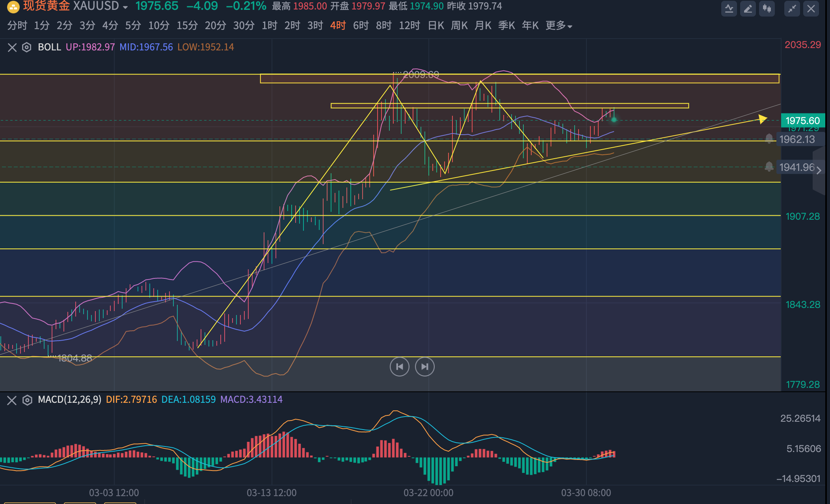
Task: Expand the XAUUSD symbol dropdown arrow
Action: tap(125, 7)
